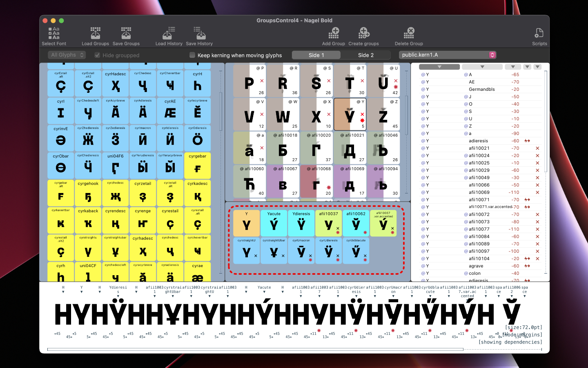Select the cyrHadesc glyph tile
Image resolution: width=588 pixels, height=368 pixels.
116,83
